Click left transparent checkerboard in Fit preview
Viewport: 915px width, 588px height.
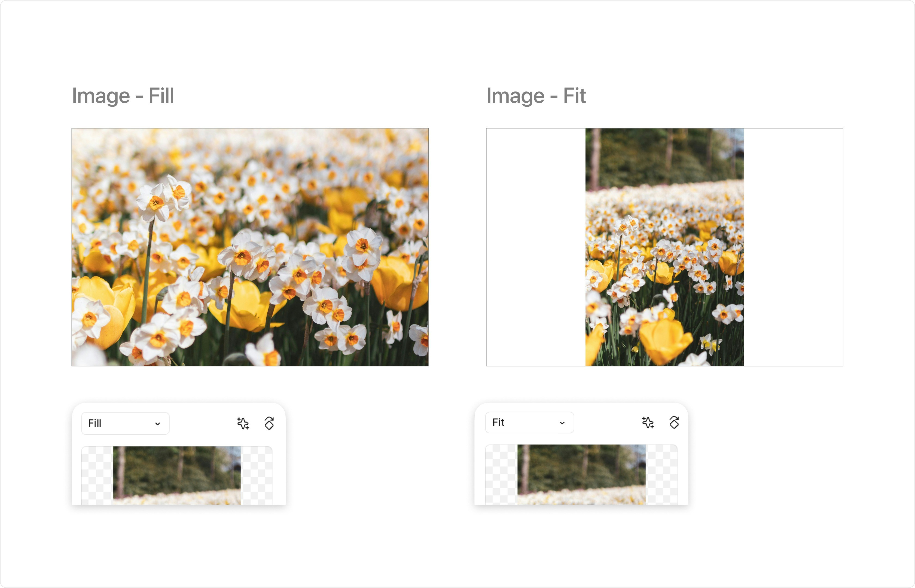click(x=501, y=474)
